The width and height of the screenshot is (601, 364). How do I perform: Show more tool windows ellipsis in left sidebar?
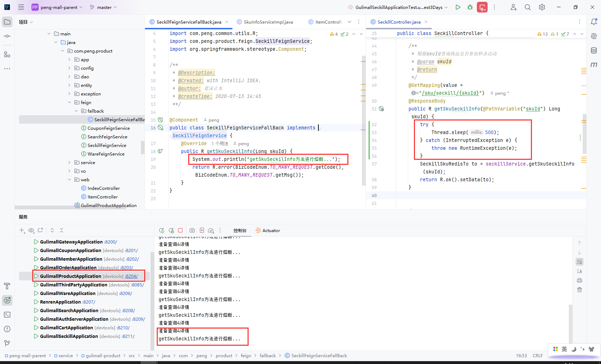pyautogui.click(x=7, y=68)
